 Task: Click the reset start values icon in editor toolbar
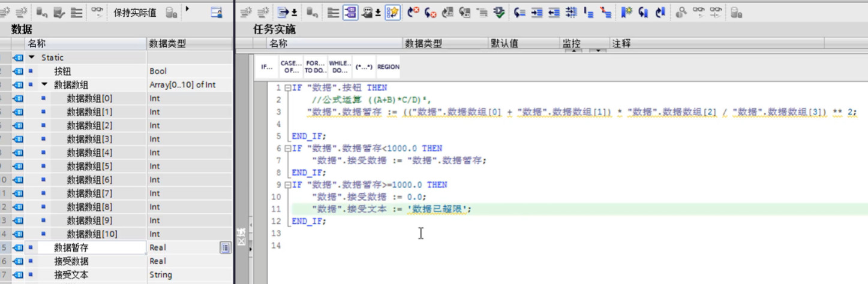click(312, 12)
